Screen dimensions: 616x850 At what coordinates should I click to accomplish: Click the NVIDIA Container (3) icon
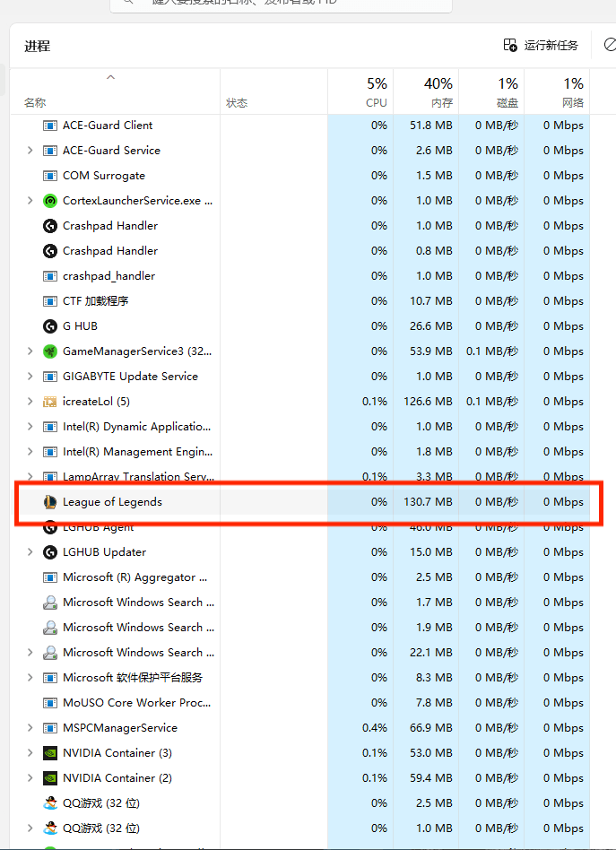click(x=50, y=753)
